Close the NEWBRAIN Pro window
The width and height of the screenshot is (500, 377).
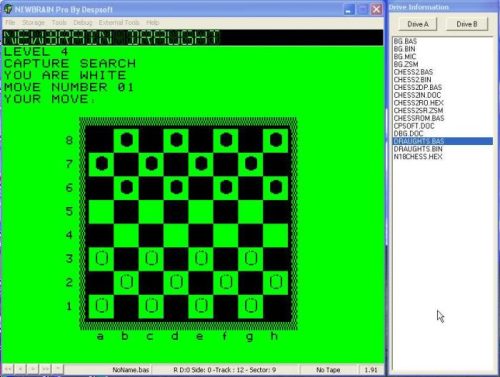pyautogui.click(x=377, y=9)
